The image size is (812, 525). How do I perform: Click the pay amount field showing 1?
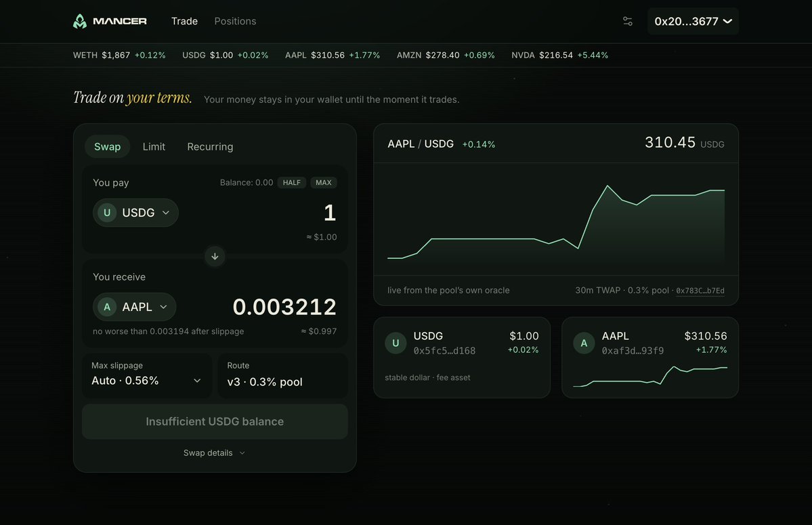pyautogui.click(x=329, y=213)
